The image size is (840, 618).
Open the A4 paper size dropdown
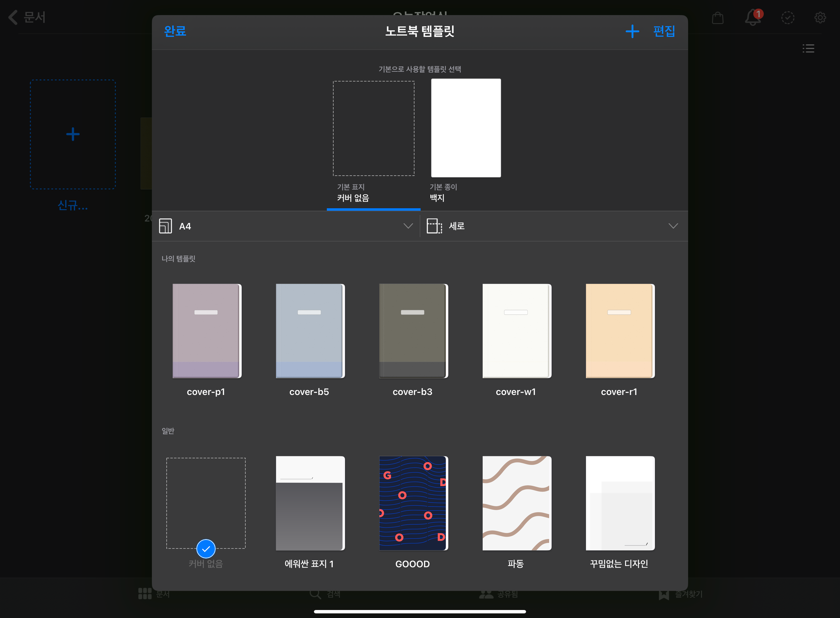286,226
